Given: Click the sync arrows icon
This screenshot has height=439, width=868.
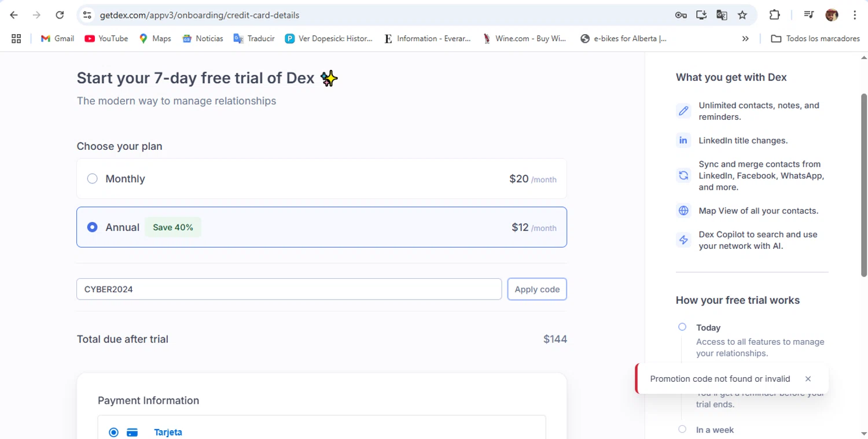Looking at the screenshot, I should (683, 175).
